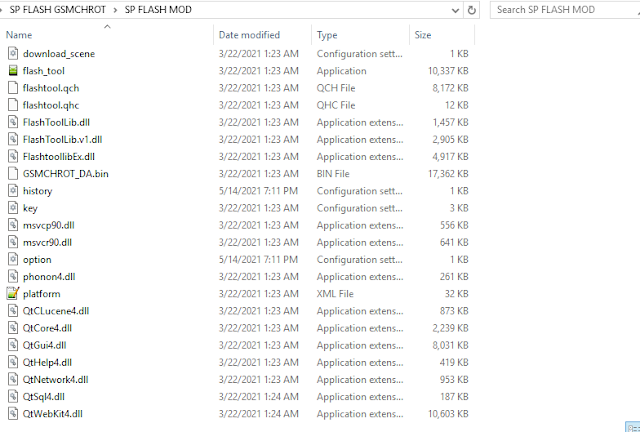Select the file named platform
Image resolution: width=640 pixels, height=432 pixels.
click(42, 294)
